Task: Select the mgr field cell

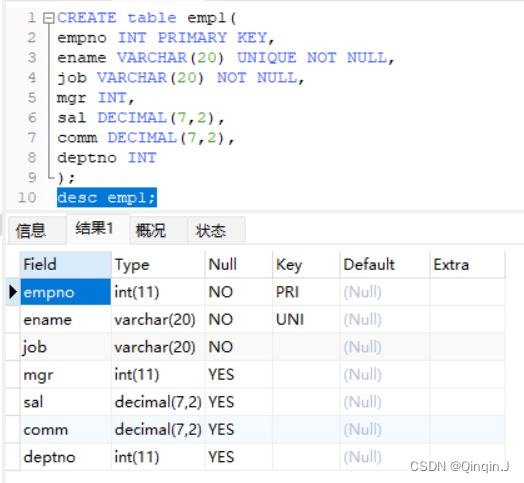Action: pyautogui.click(x=66, y=375)
